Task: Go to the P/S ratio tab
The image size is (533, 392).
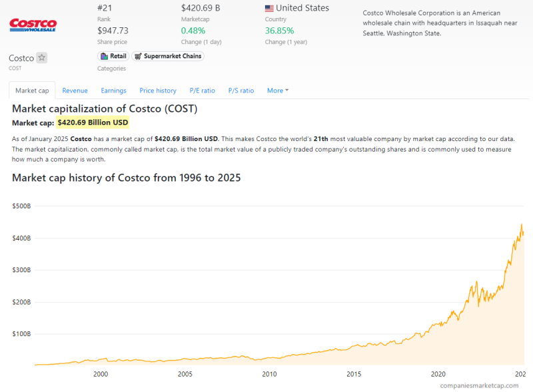Action: [x=241, y=91]
